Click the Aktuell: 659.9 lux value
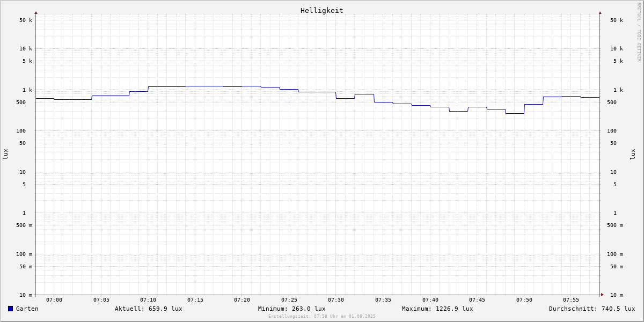 click(x=149, y=309)
